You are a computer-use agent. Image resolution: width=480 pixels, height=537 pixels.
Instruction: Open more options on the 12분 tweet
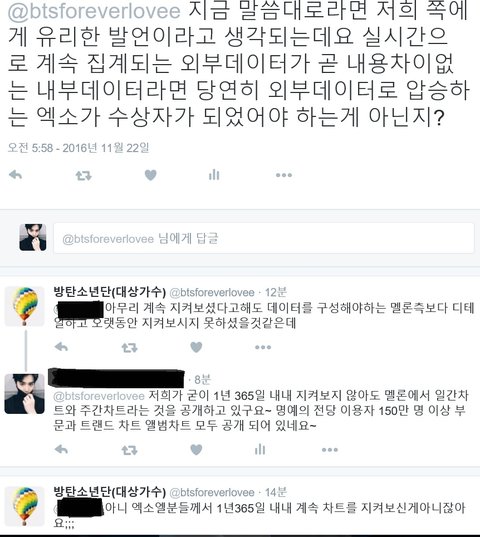pyautogui.click(x=263, y=347)
